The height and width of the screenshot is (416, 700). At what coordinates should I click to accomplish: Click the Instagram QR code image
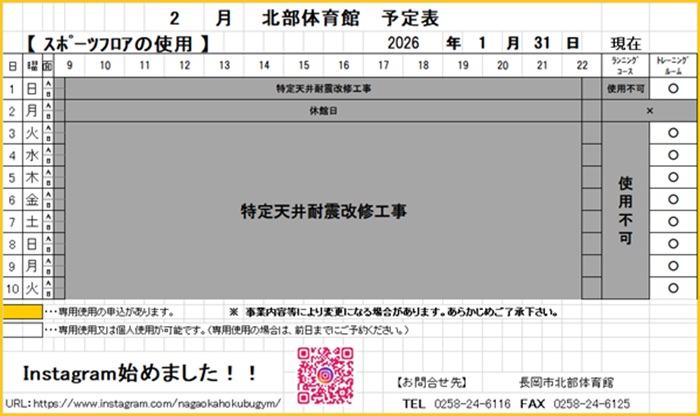325,374
